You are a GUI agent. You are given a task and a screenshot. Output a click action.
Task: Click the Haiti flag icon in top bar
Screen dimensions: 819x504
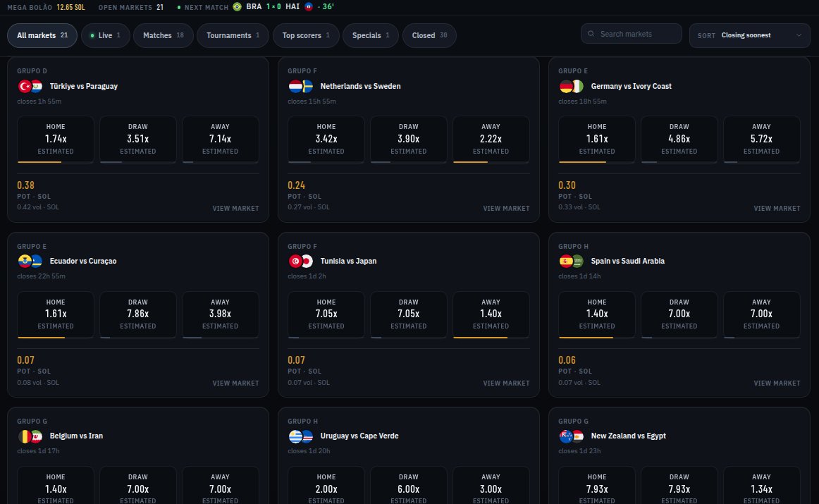point(309,7)
